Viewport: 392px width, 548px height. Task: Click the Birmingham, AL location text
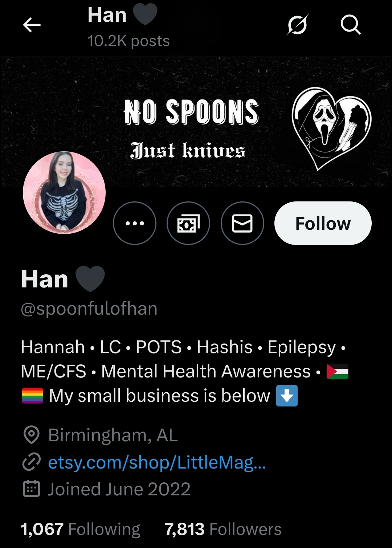113,435
